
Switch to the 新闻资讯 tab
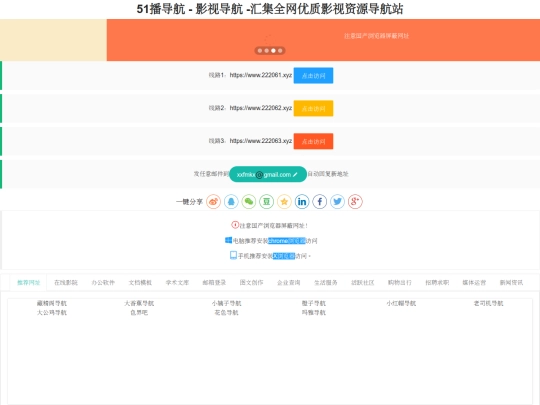(x=511, y=283)
